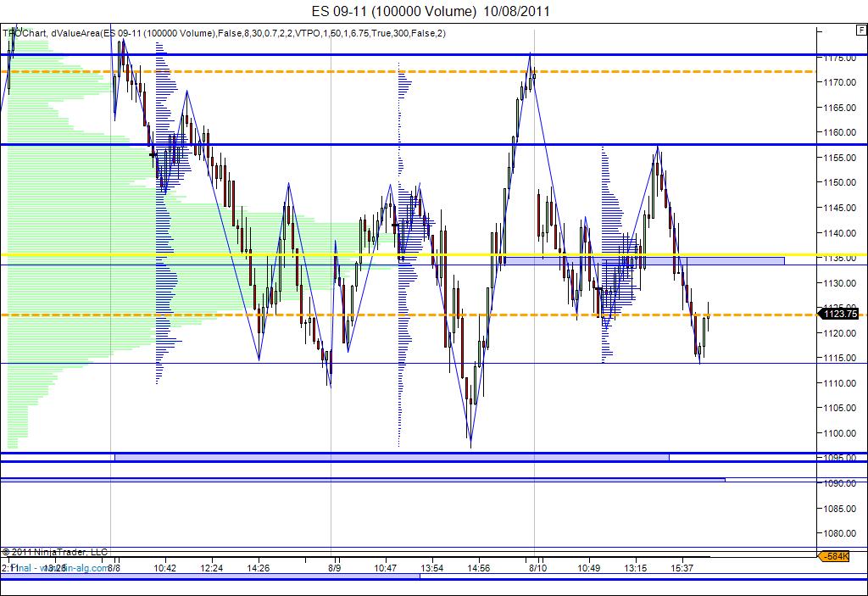
Task: Click the F button in chart corner
Action: point(862,31)
